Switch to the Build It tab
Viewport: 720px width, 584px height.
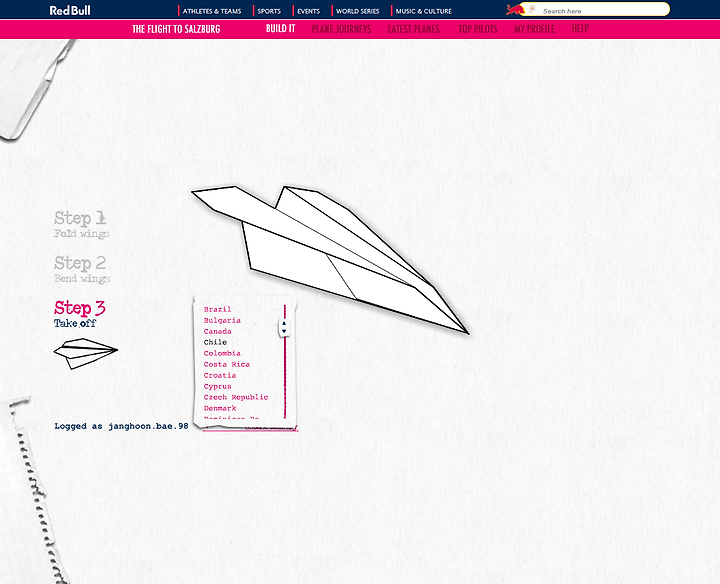point(281,28)
